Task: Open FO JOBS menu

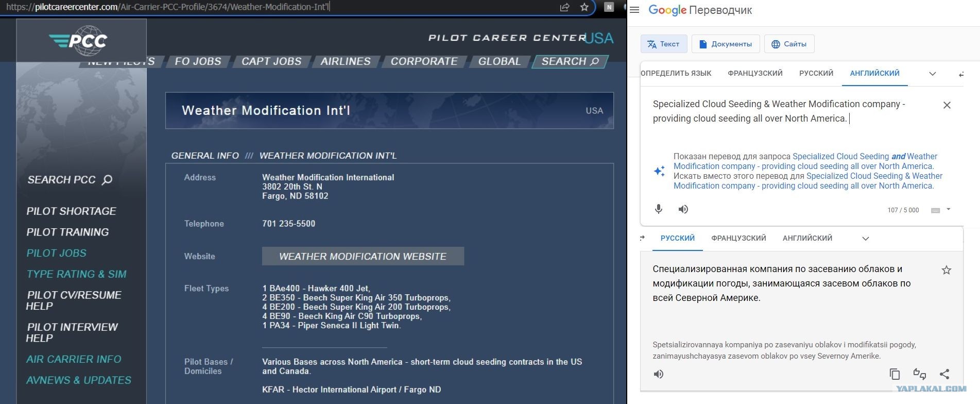Action: pos(198,61)
